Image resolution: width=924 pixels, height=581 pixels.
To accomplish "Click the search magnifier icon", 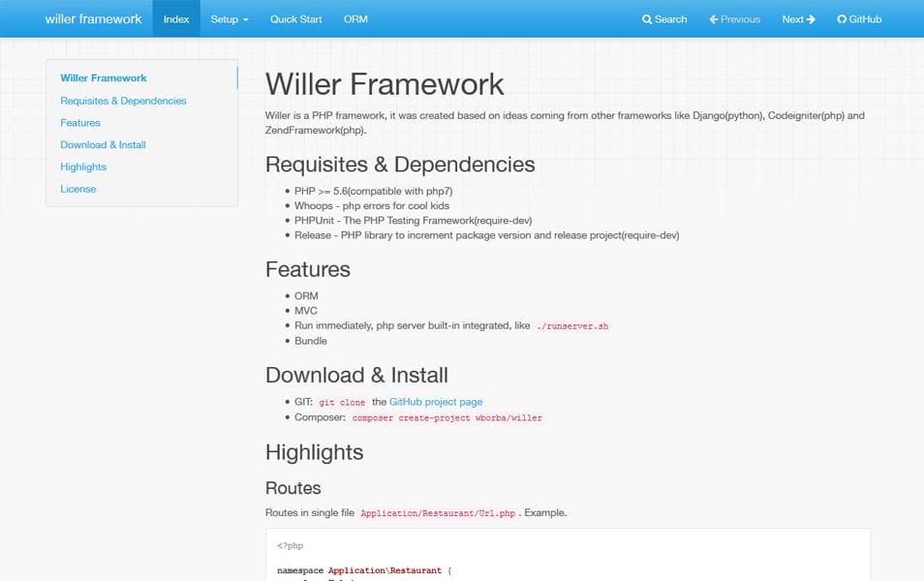I will click(646, 19).
